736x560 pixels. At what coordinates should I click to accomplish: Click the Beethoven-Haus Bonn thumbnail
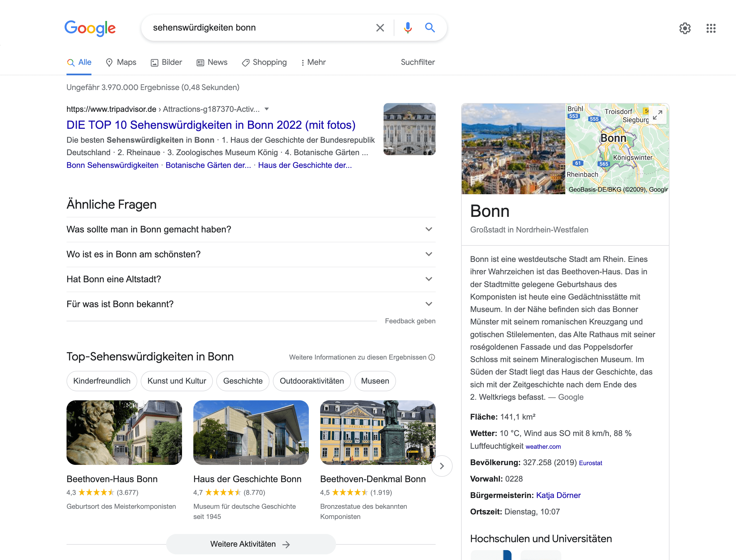click(x=124, y=432)
